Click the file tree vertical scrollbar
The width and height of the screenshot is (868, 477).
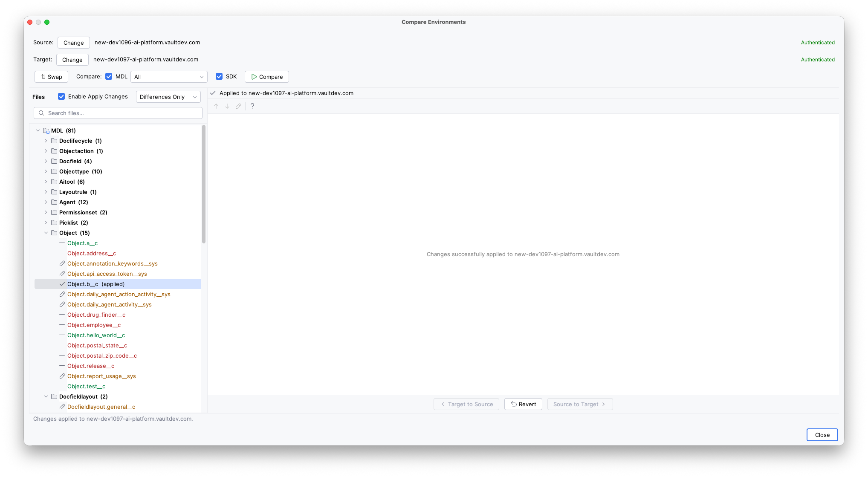pyautogui.click(x=204, y=184)
